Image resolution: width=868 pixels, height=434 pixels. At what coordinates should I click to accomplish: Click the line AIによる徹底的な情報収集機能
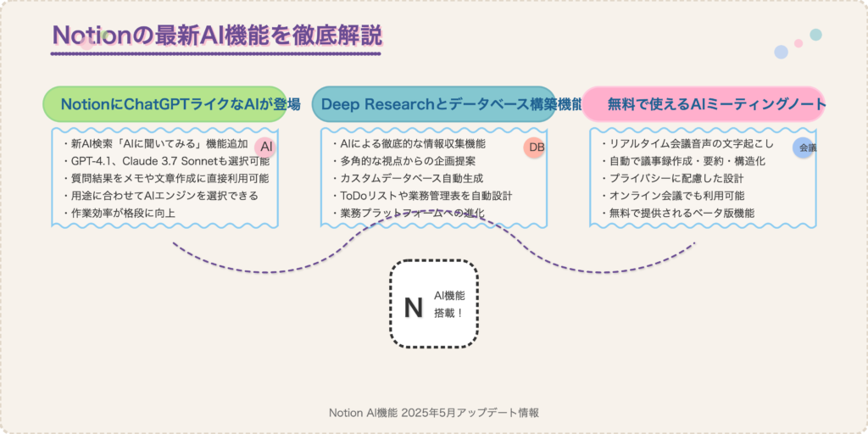tap(409, 144)
